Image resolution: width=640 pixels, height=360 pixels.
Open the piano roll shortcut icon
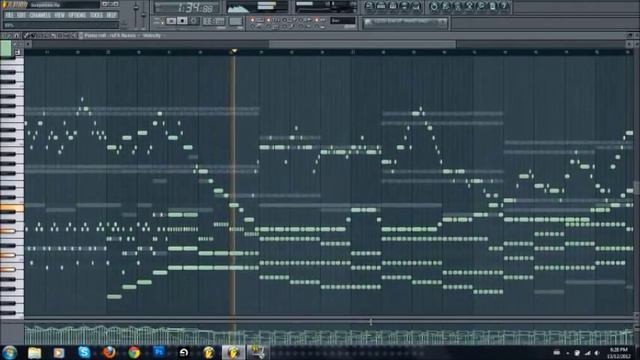(x=392, y=6)
